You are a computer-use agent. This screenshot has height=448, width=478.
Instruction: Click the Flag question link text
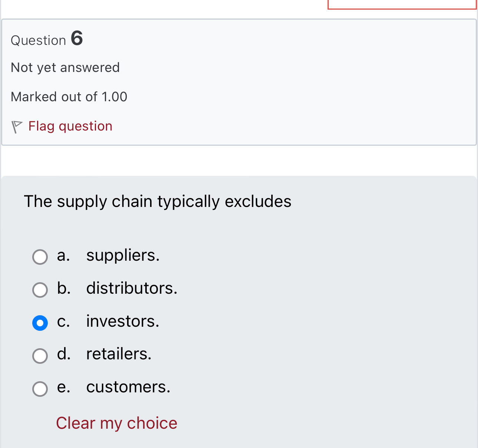tap(70, 126)
